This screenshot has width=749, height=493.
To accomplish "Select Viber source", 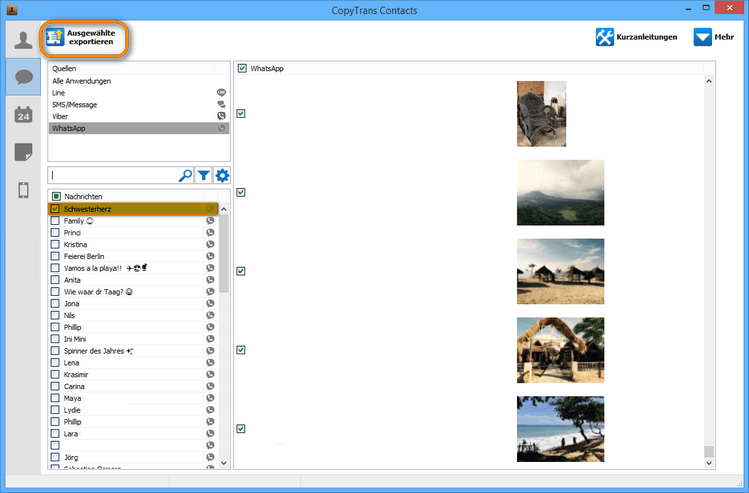I will (139, 116).
